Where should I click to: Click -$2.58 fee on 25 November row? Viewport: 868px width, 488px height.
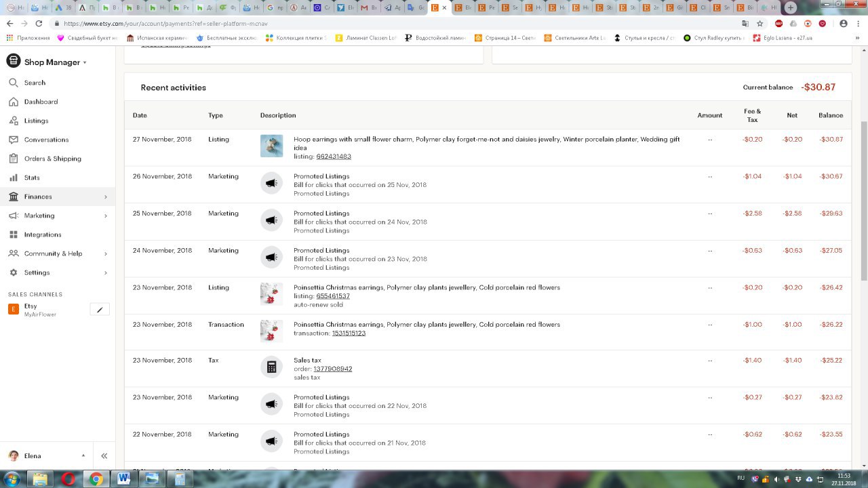[752, 213]
